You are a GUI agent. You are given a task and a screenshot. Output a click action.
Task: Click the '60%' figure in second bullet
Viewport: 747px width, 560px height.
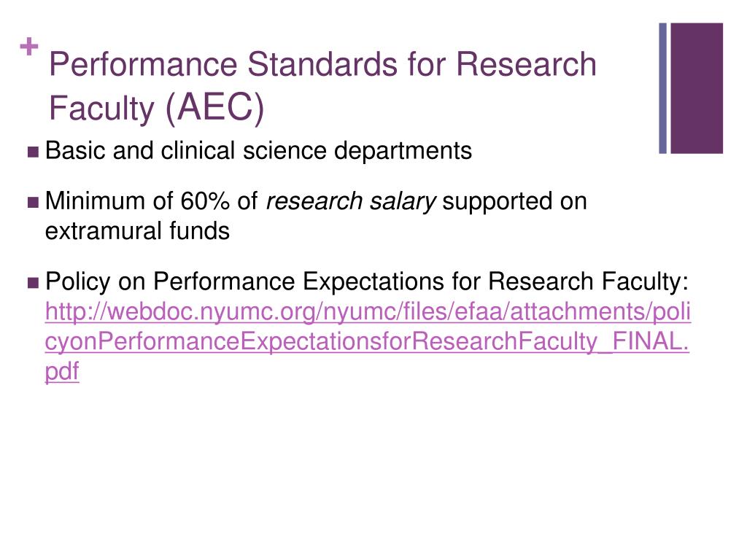(x=205, y=201)
